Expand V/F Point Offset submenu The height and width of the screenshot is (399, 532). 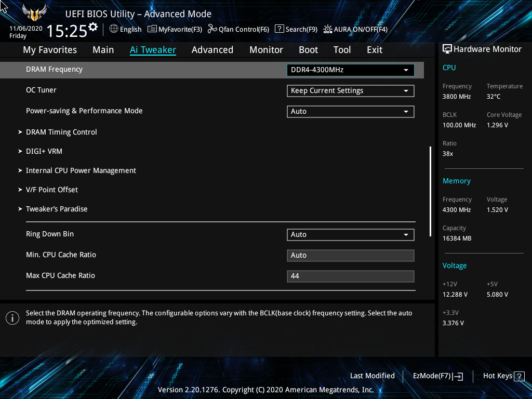click(x=51, y=190)
